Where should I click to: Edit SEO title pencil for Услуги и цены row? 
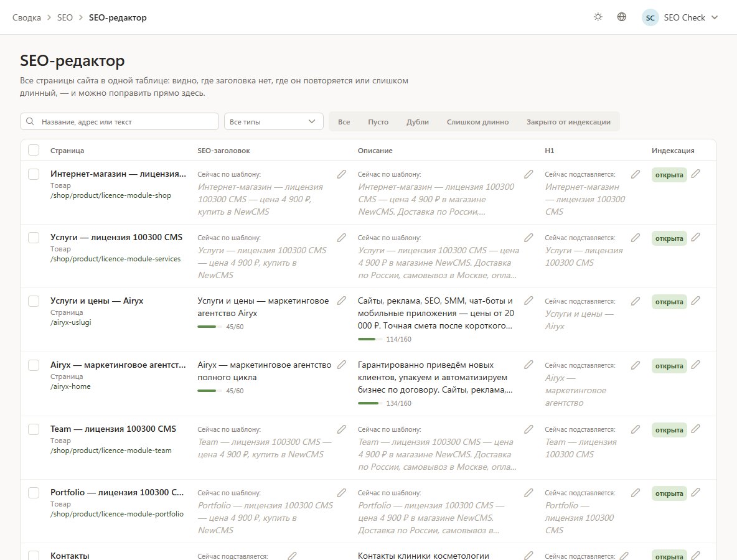(x=342, y=301)
